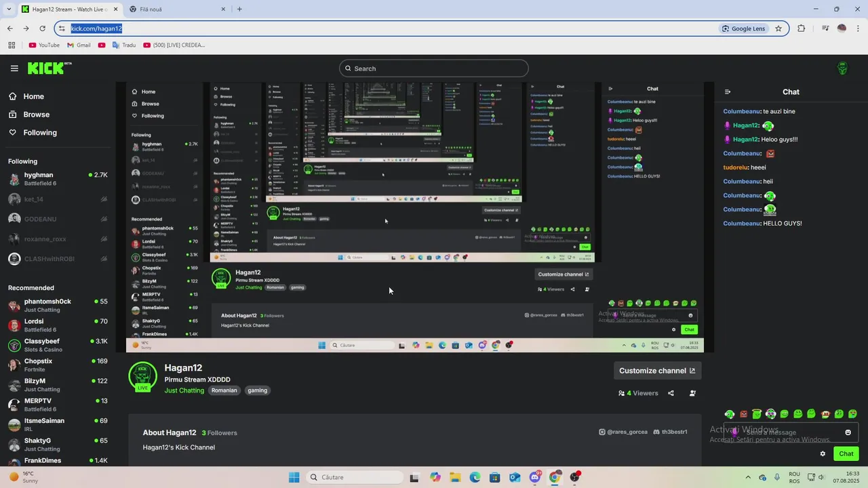Viewport: 868px width, 488px height.
Task: Select the gaming tag
Action: click(257, 390)
